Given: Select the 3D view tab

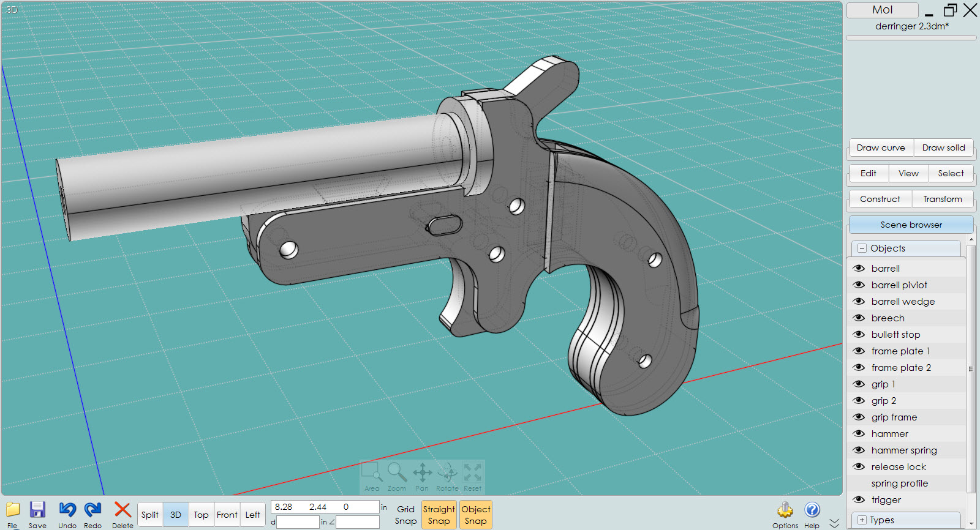Looking at the screenshot, I should [x=176, y=515].
